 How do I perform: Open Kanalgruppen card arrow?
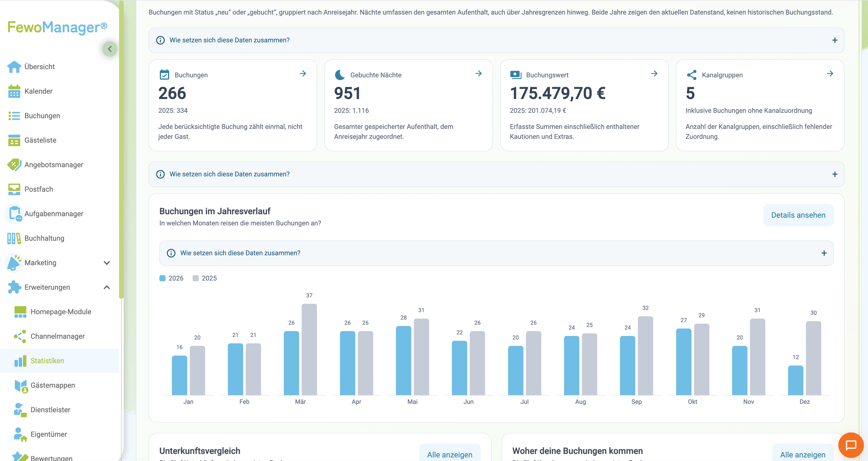click(830, 74)
